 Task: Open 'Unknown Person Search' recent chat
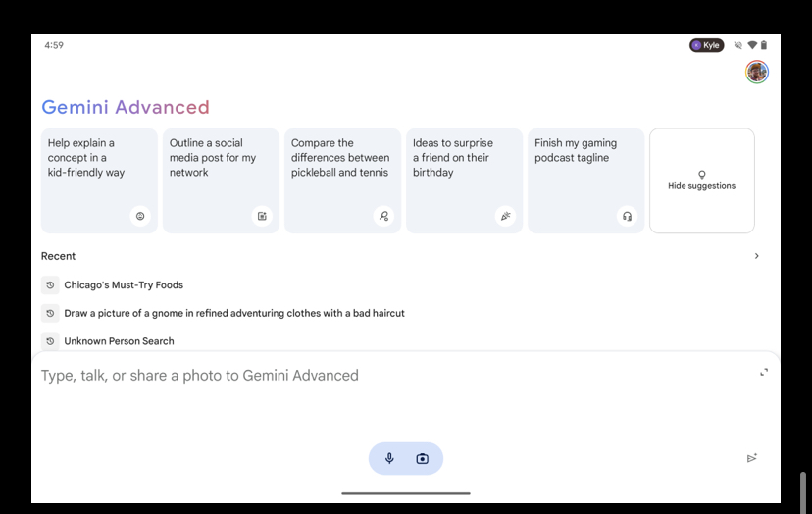[x=119, y=341]
